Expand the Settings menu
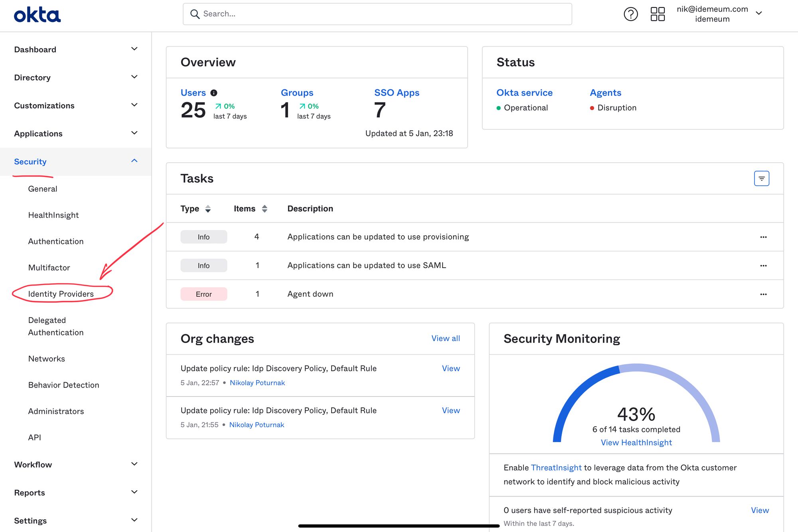Screen dimensions: 798x532 pyautogui.click(x=76, y=520)
